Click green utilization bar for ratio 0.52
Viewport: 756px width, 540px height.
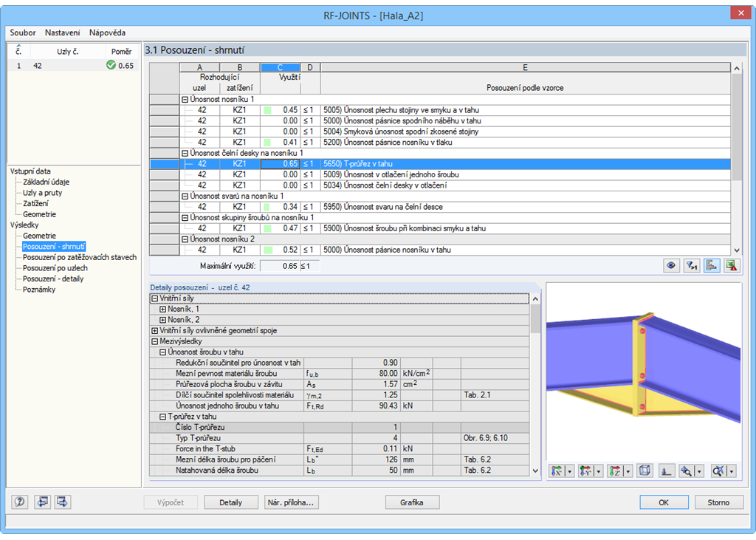pyautogui.click(x=267, y=250)
